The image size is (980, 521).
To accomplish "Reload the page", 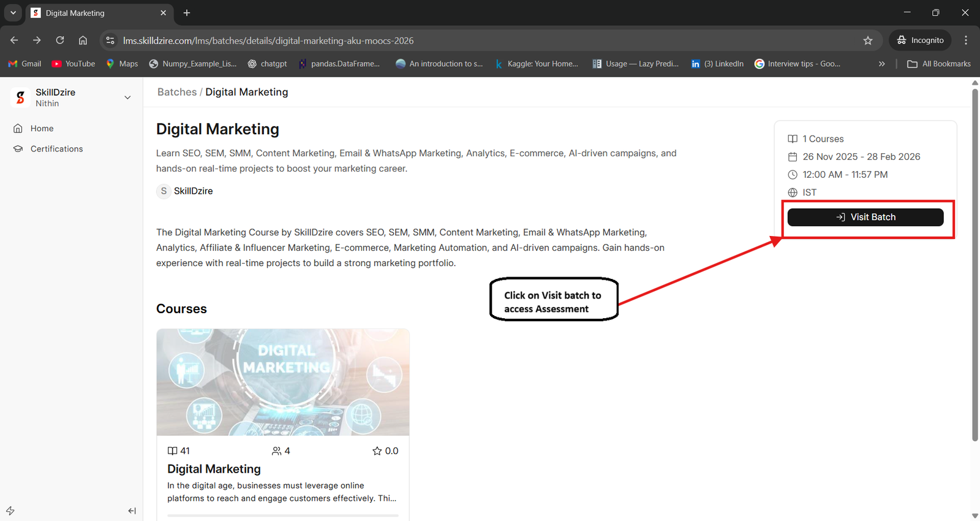I will (x=60, y=40).
